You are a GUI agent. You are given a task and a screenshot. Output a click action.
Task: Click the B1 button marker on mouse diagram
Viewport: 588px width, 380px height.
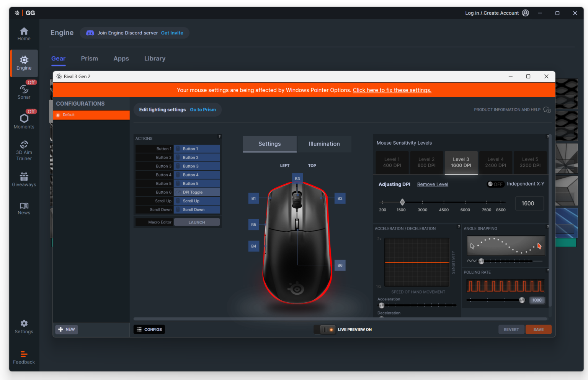(x=253, y=198)
